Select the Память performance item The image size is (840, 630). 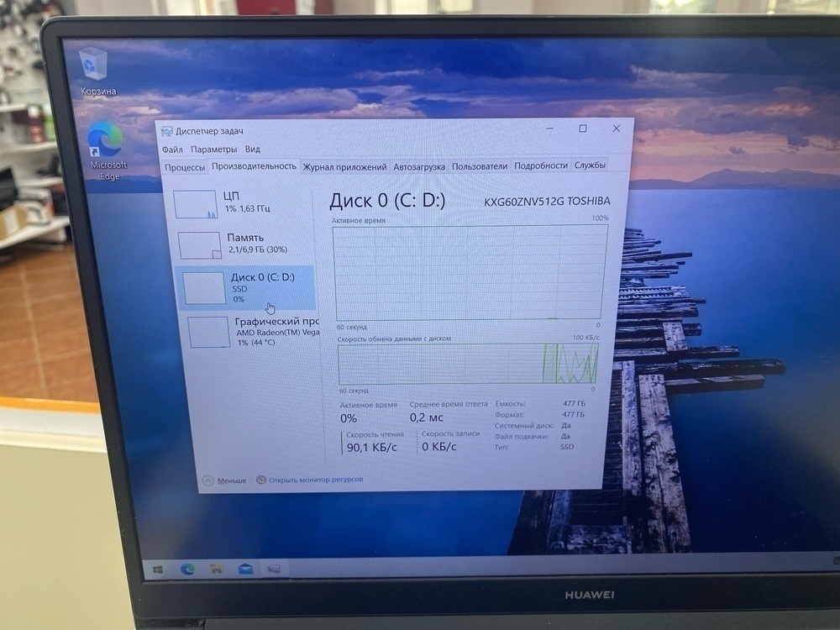point(244,244)
